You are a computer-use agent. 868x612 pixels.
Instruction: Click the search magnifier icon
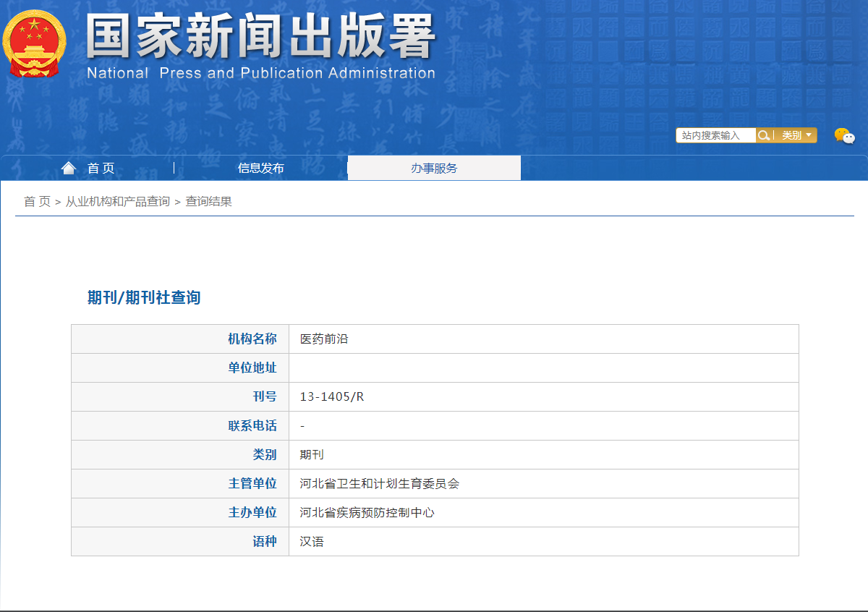[763, 135]
